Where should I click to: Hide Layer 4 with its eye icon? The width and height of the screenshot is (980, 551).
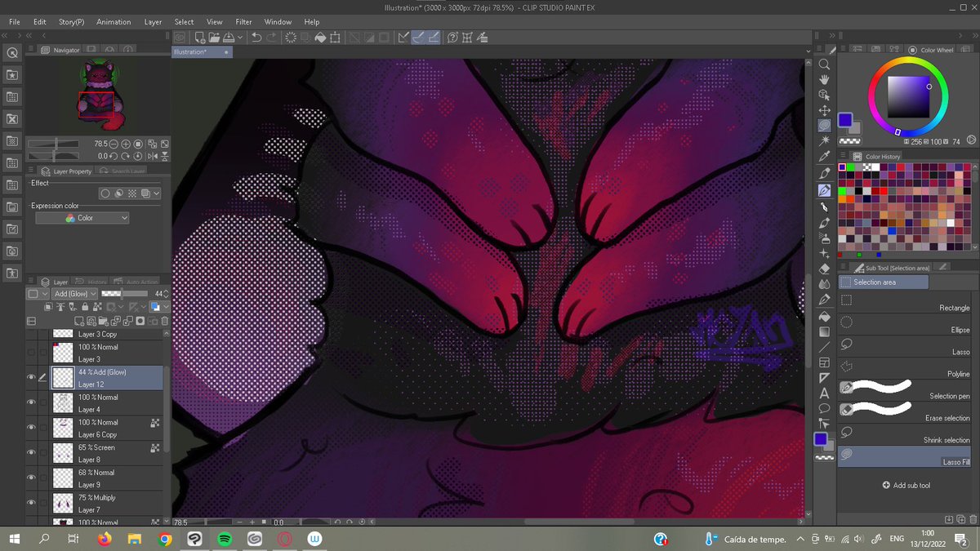click(31, 402)
